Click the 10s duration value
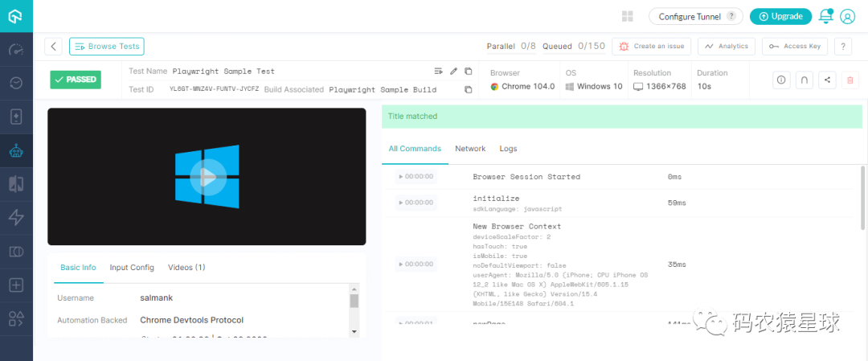 (705, 86)
